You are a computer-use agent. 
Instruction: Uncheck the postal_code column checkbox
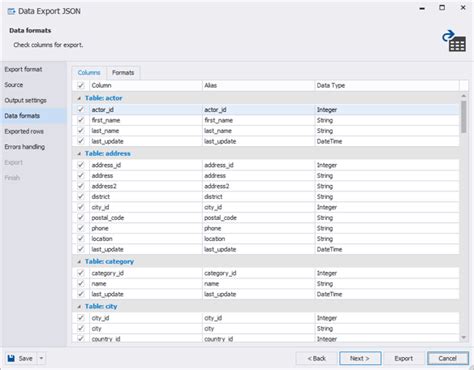click(81, 217)
